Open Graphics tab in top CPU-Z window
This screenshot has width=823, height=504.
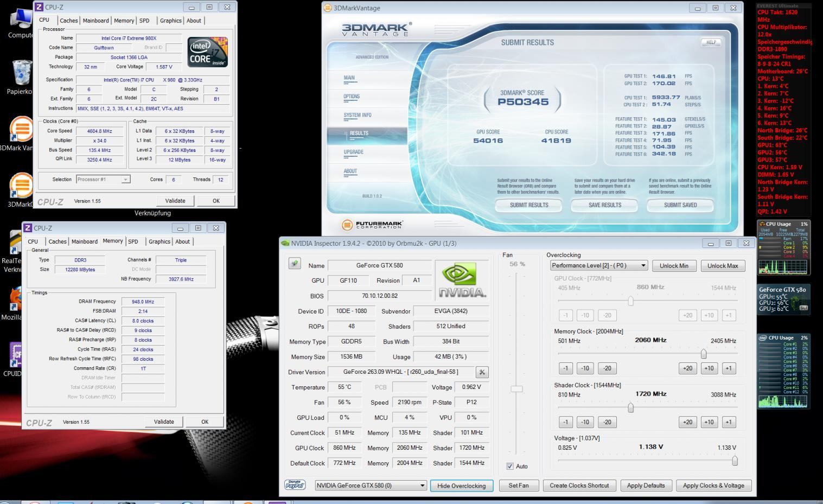170,21
